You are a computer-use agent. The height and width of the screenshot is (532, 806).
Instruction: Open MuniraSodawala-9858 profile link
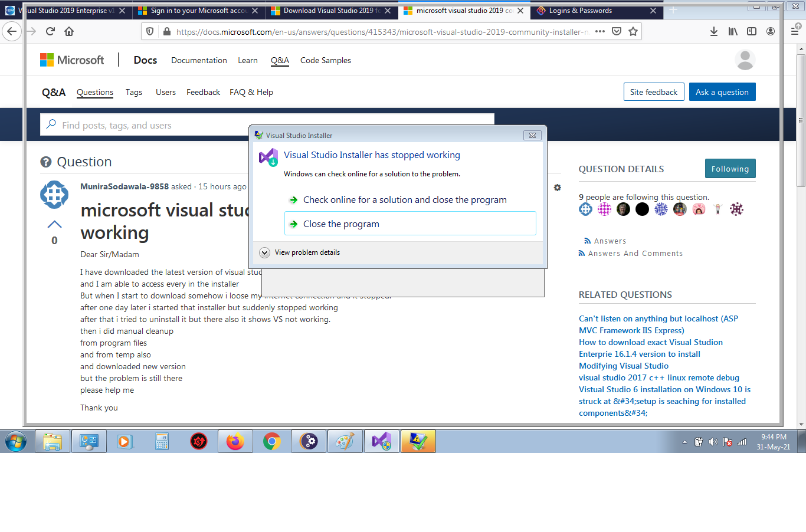coord(124,186)
